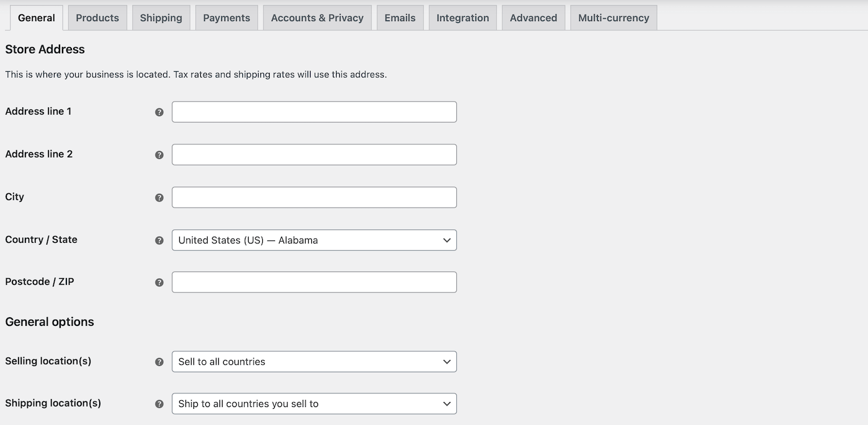Switch to the Products tab
Viewport: 868px width, 425px height.
(x=97, y=17)
